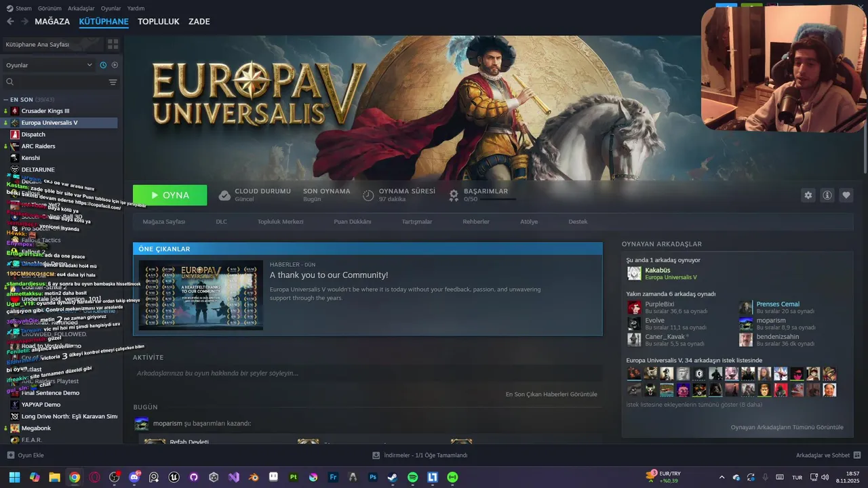Screen dimensions: 868x488
Task: Click Oynayan Arkadaşların Tümünü Görüntüle
Action: 787,427
